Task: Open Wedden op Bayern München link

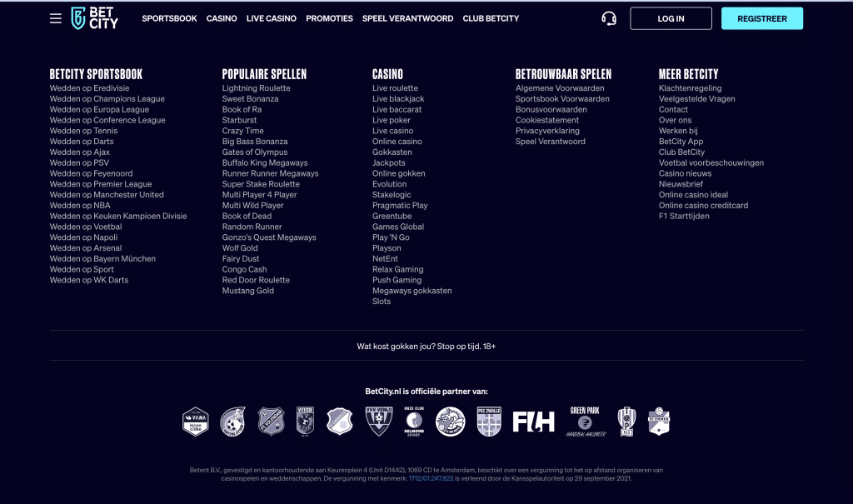Action: 102,259
